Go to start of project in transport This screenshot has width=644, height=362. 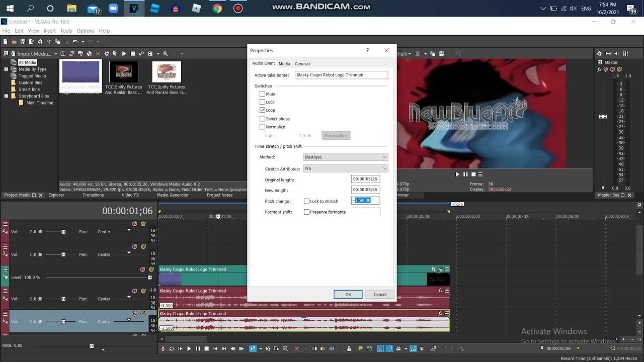coord(215,348)
